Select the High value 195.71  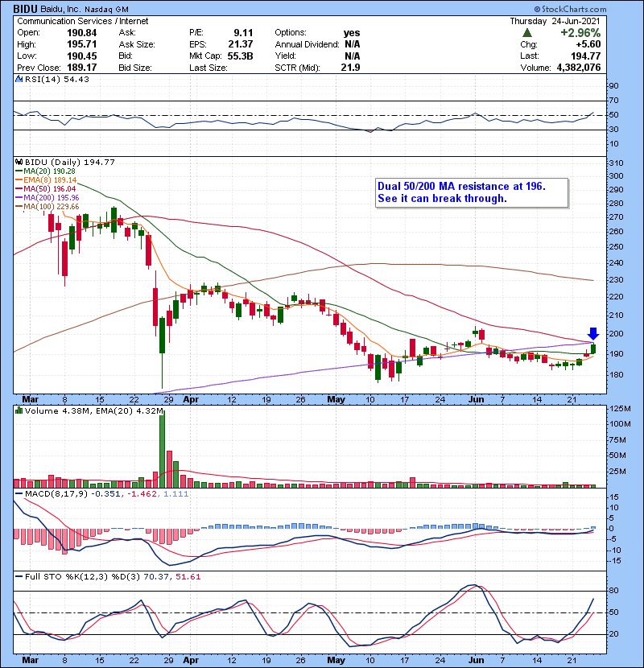82,44
